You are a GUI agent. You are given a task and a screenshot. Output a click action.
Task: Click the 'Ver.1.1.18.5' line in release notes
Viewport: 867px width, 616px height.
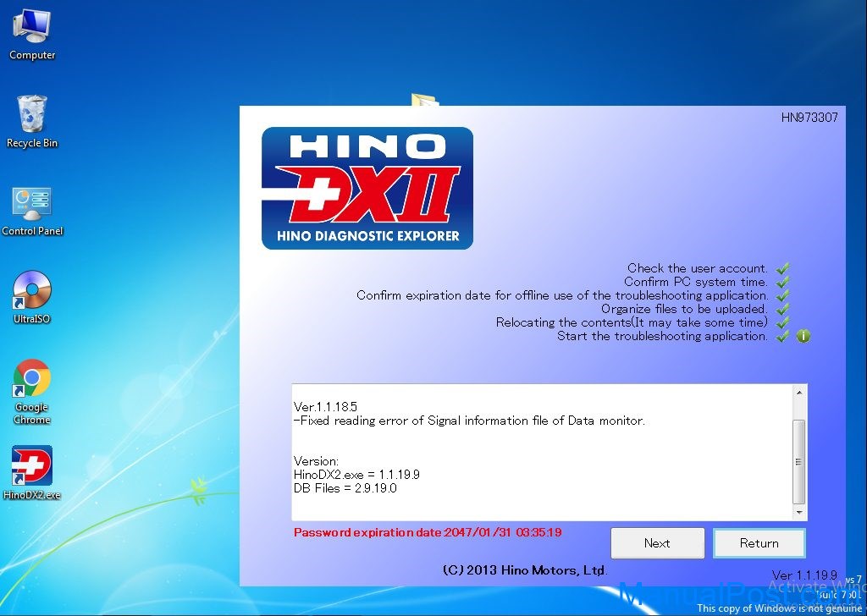click(325, 407)
